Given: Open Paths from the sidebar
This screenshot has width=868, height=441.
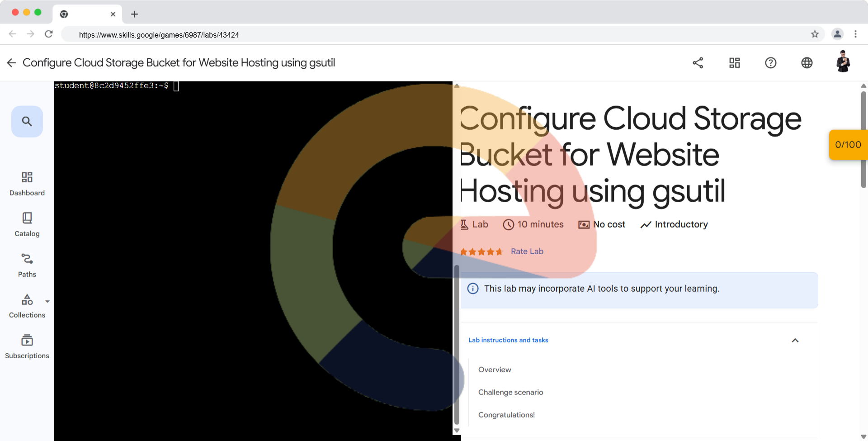Looking at the screenshot, I should coord(27,265).
